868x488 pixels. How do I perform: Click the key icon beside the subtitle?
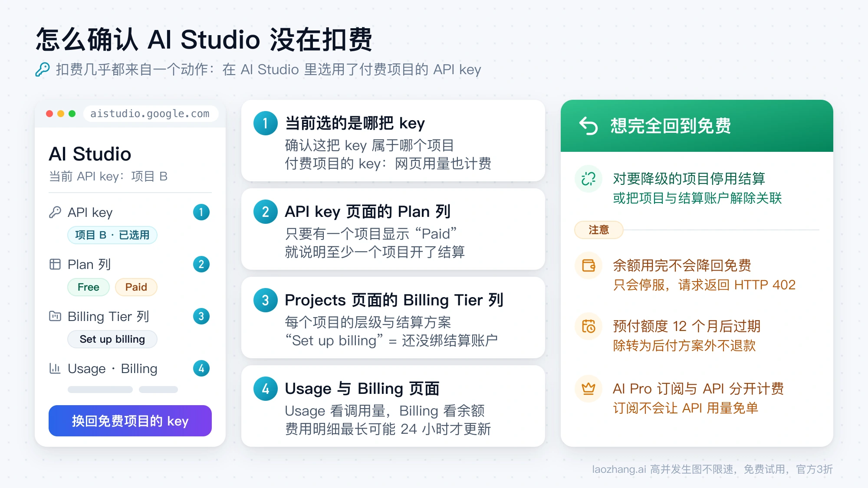point(43,69)
